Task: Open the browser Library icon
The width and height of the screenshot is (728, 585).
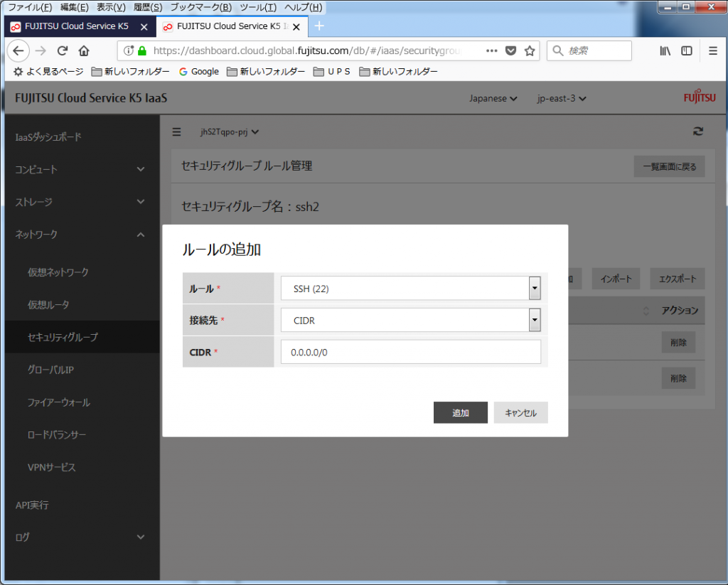Action: pos(665,50)
